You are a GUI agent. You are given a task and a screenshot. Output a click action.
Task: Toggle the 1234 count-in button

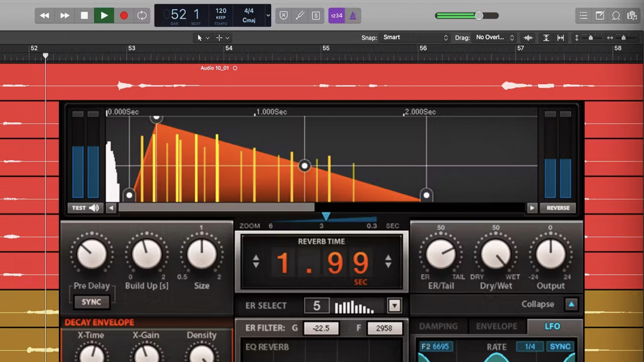coord(336,16)
